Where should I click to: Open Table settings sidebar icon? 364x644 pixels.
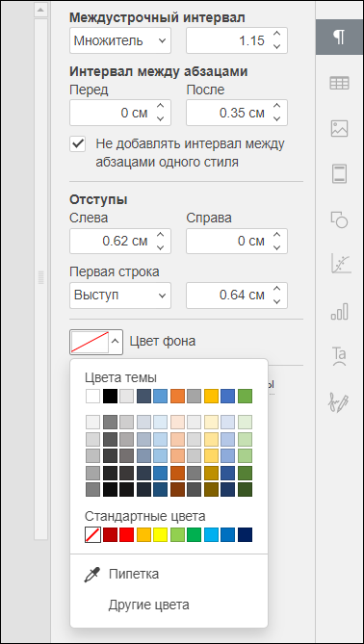(339, 84)
